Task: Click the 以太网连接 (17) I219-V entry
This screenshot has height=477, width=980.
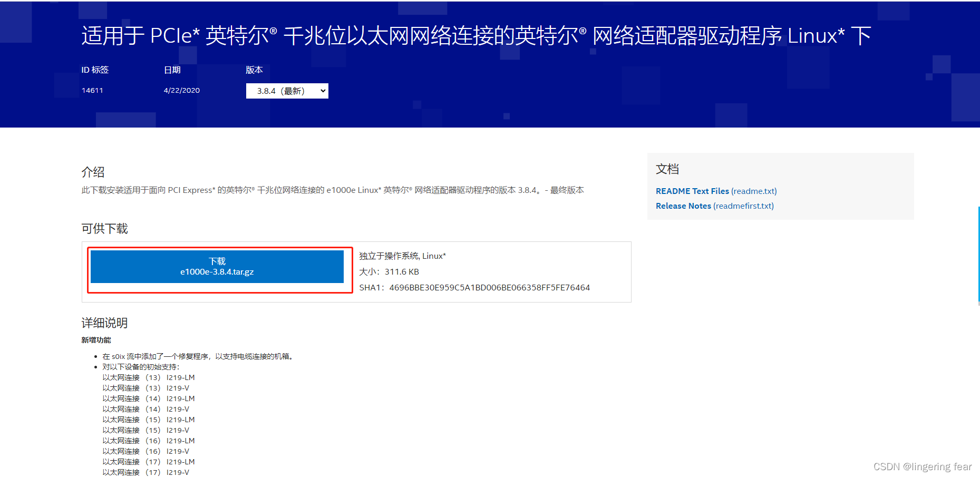Action: [x=146, y=472]
